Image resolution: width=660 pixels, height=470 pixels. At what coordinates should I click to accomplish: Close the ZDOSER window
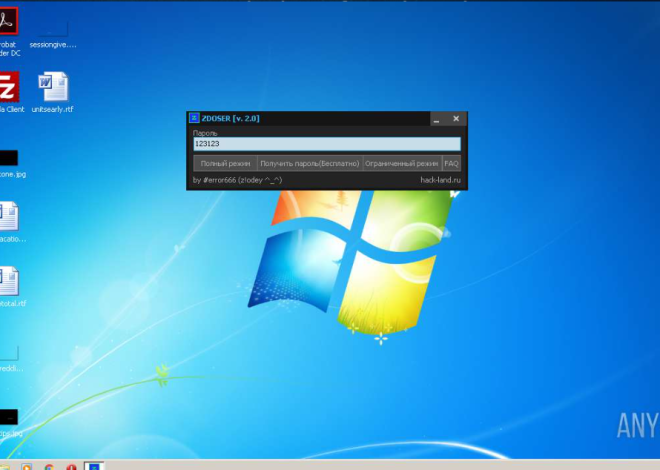456,119
